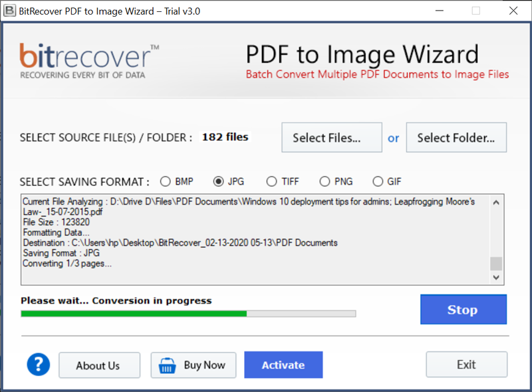The height and width of the screenshot is (392, 532).
Task: Click the 'Converting 1/3 pages...' log line
Action: point(67,264)
